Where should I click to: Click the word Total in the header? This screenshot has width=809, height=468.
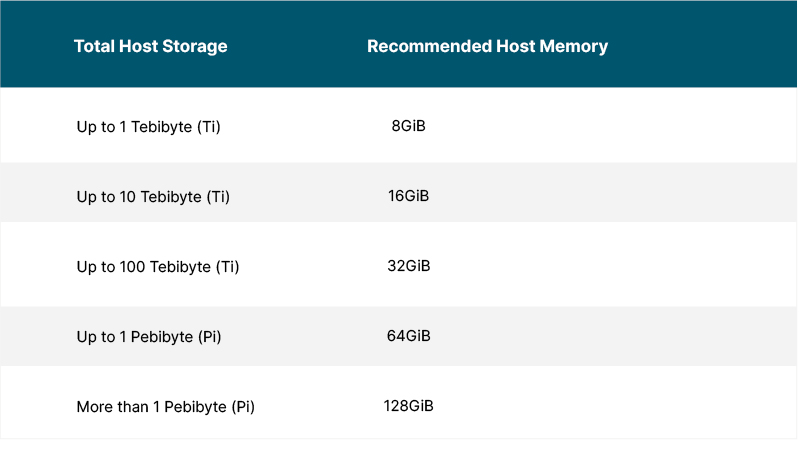click(94, 46)
